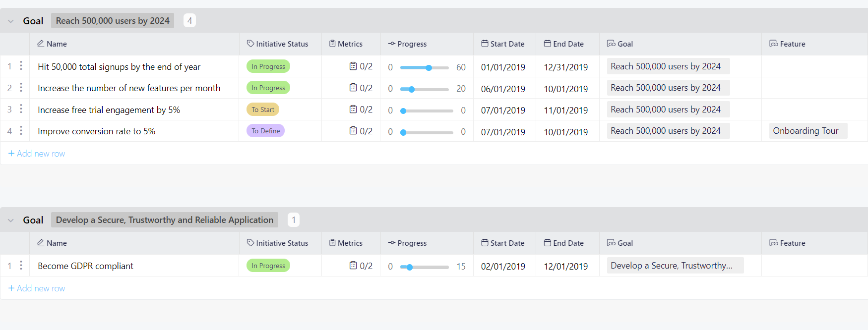This screenshot has height=330, width=868.
Task: Click the Goal link icon in second table header
Action: pyautogui.click(x=611, y=243)
